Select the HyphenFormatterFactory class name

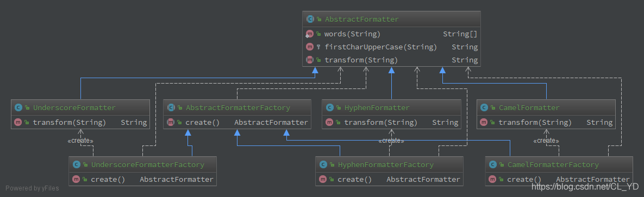coord(386,164)
